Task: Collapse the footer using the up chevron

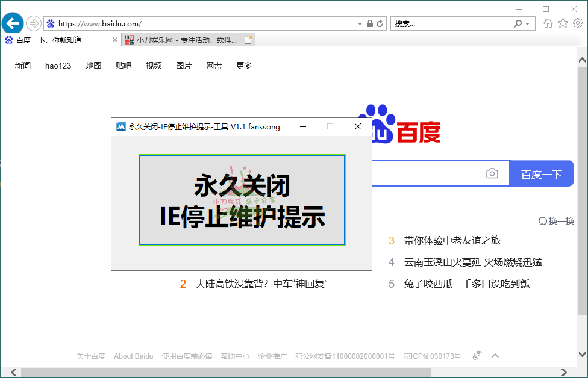Action: 495,356
